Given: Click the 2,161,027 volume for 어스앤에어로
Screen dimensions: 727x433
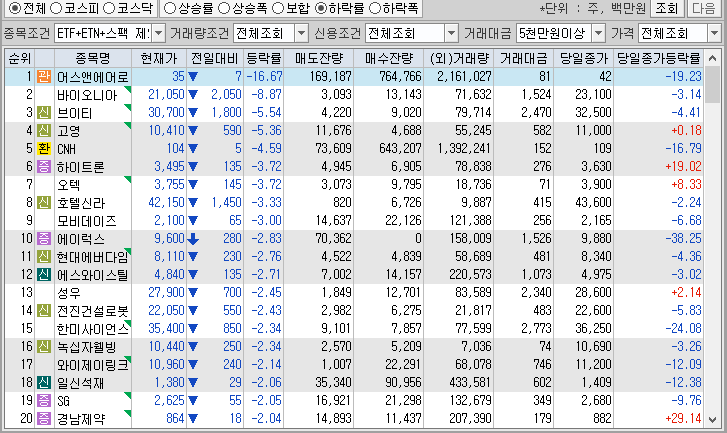Looking at the screenshot, I should pos(464,76).
